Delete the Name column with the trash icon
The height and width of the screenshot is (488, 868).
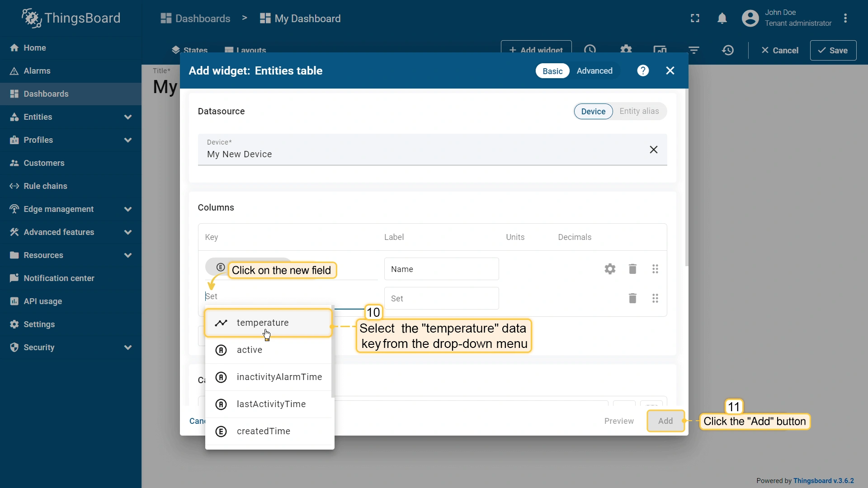[632, 269]
